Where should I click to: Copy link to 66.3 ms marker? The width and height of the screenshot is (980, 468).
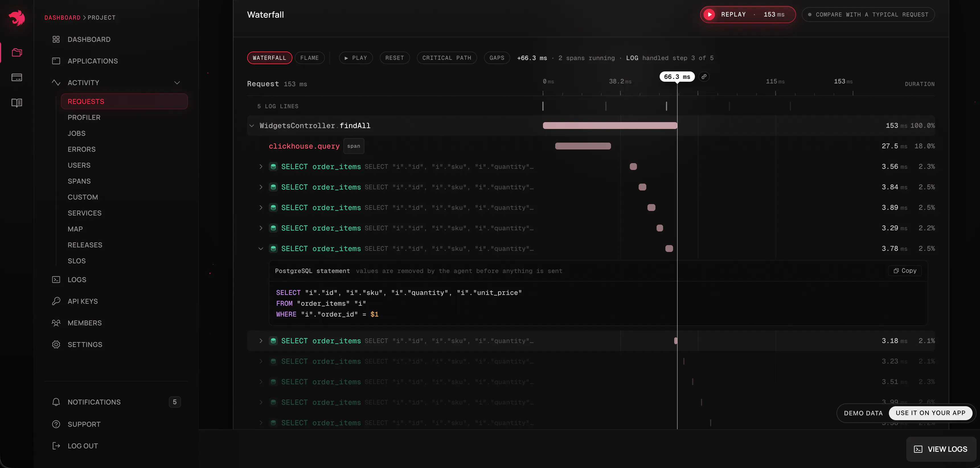coord(704,77)
